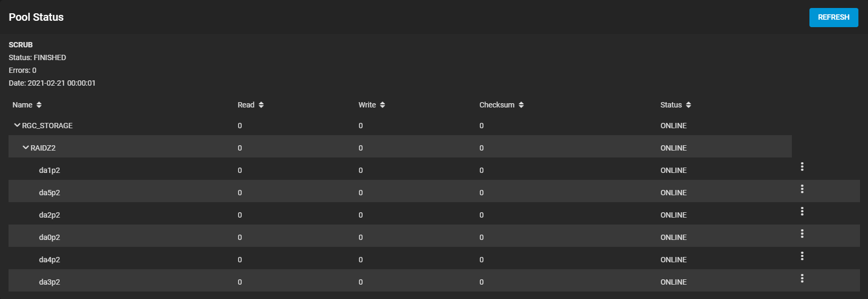Click the Checksum column header

(497, 105)
